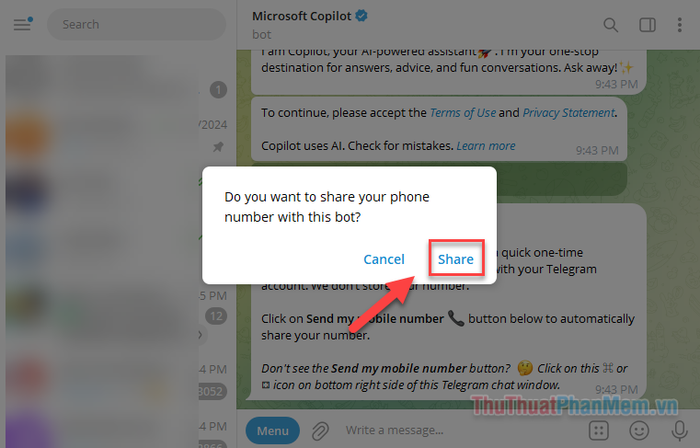Open the three-dot more options menu

coord(679,25)
